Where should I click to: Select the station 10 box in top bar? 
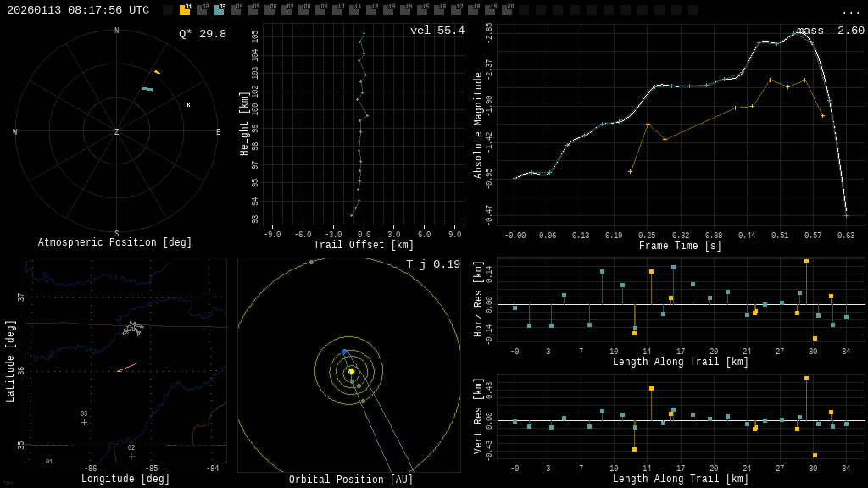337,10
